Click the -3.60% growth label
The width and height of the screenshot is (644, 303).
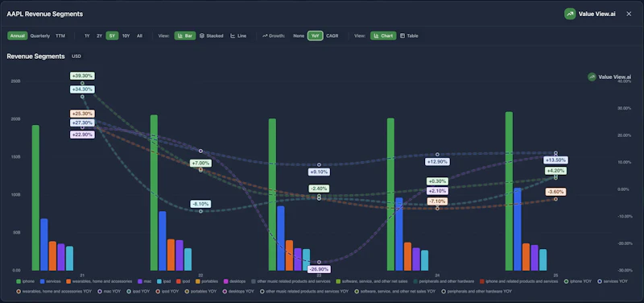555,192
